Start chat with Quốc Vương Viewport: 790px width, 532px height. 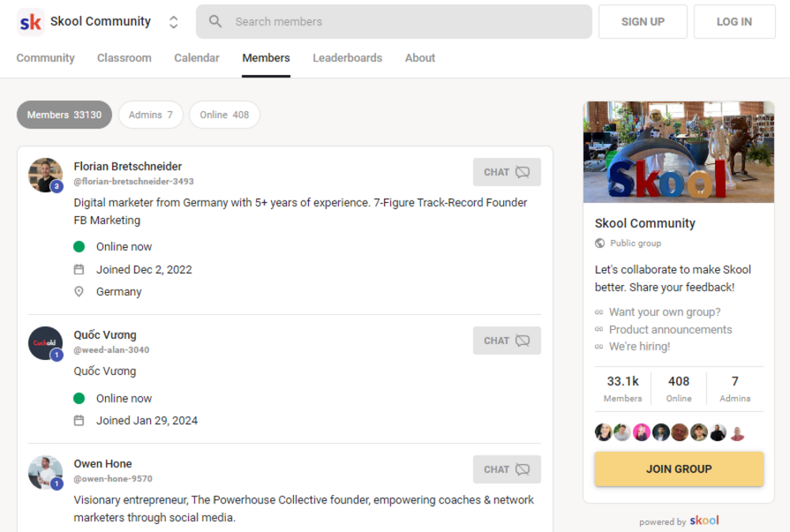click(x=506, y=341)
